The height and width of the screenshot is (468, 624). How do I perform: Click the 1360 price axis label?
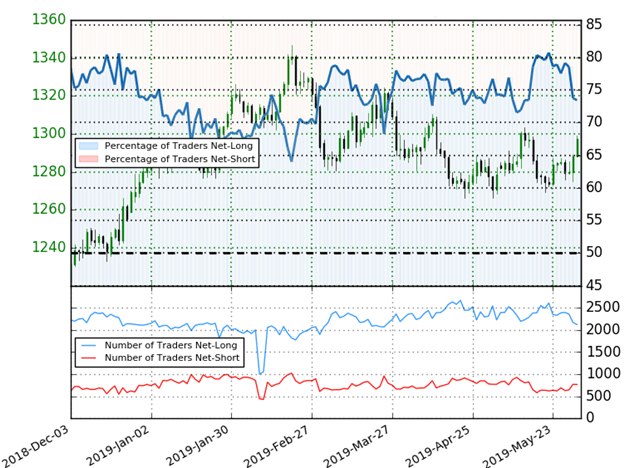point(49,19)
